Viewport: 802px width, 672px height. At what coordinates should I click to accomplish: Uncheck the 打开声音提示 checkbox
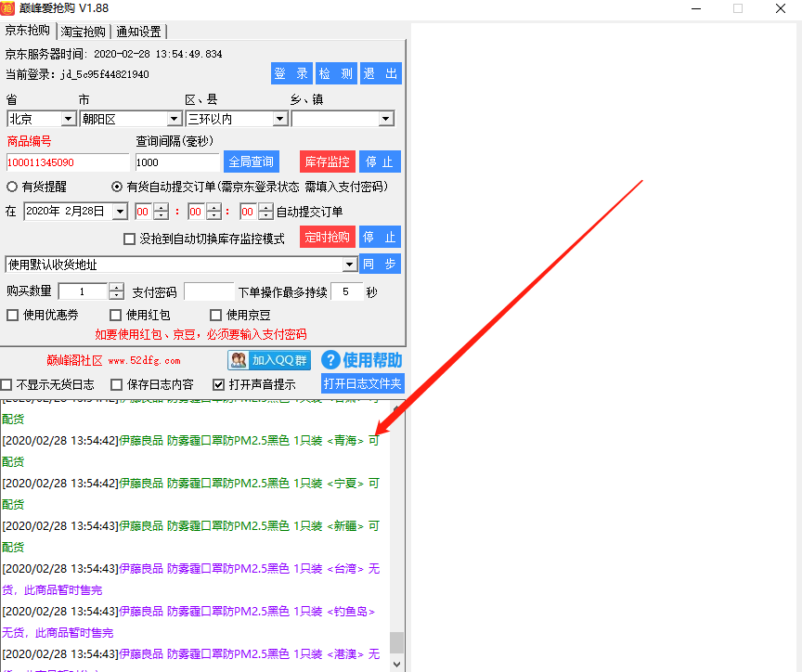click(218, 384)
